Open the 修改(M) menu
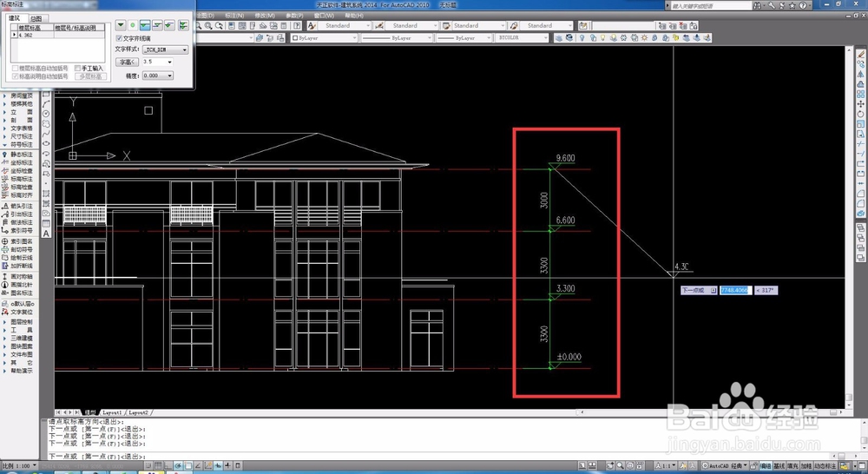The height and width of the screenshot is (474, 868). tap(265, 16)
